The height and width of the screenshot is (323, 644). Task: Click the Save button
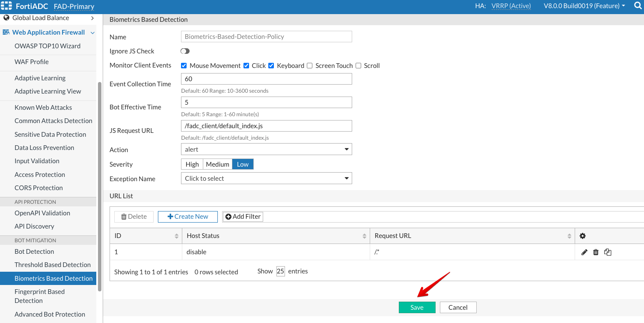point(417,308)
